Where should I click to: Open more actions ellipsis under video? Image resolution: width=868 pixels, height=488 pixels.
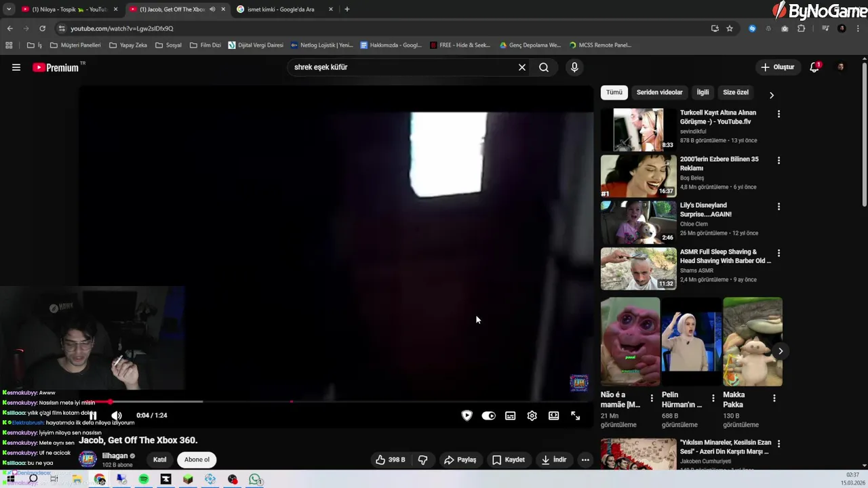tap(585, 460)
